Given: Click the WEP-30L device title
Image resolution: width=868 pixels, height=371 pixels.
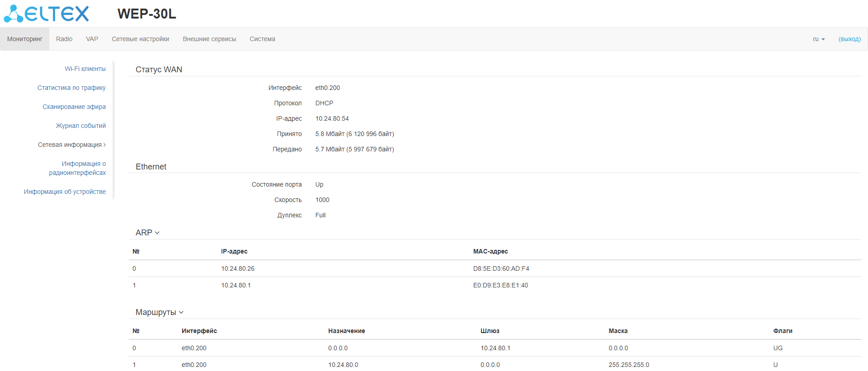Looking at the screenshot, I should tap(147, 14).
